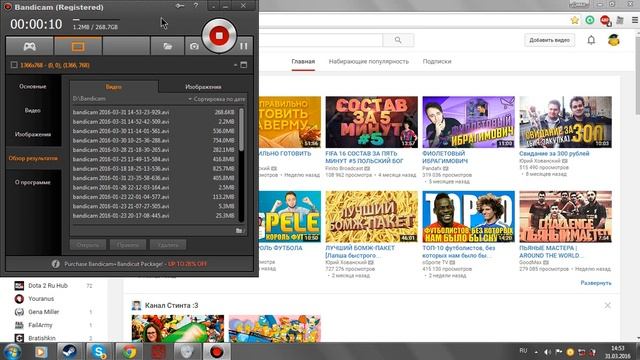Open the ЛУЧШИЙ БОМЖ-ПАКЕТ video thumbnail
640x360 pixels.
tap(371, 216)
